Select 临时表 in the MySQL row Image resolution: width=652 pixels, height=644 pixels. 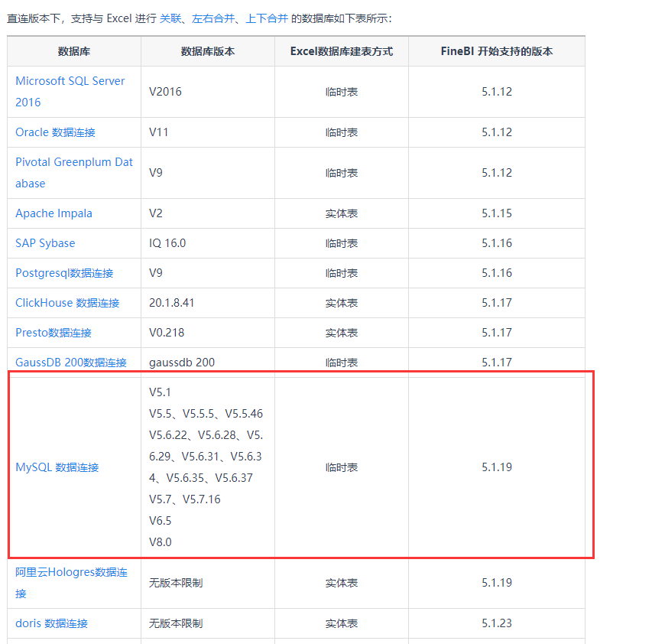click(x=342, y=467)
